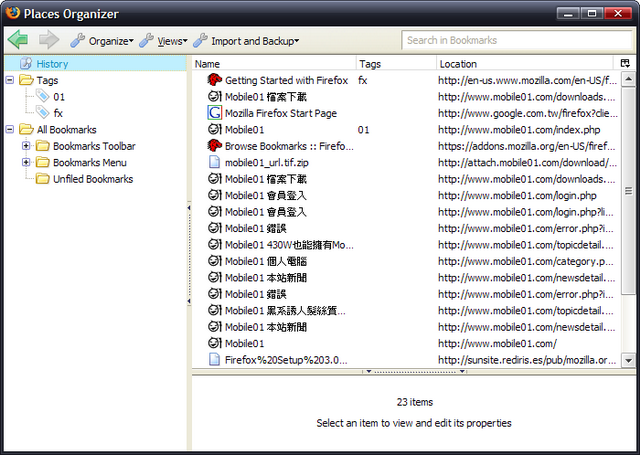Click file icon of Firefox%20Setup row
This screenshot has height=455, width=640.
214,360
